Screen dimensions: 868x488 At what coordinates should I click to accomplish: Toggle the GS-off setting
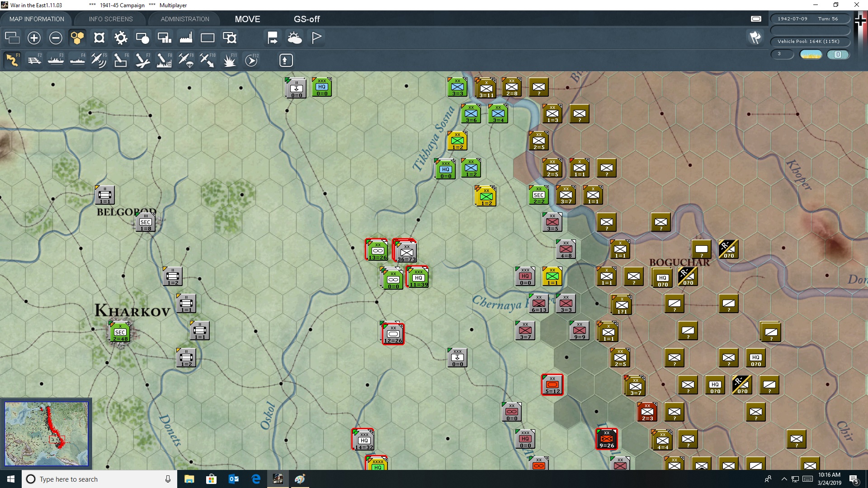tap(307, 19)
